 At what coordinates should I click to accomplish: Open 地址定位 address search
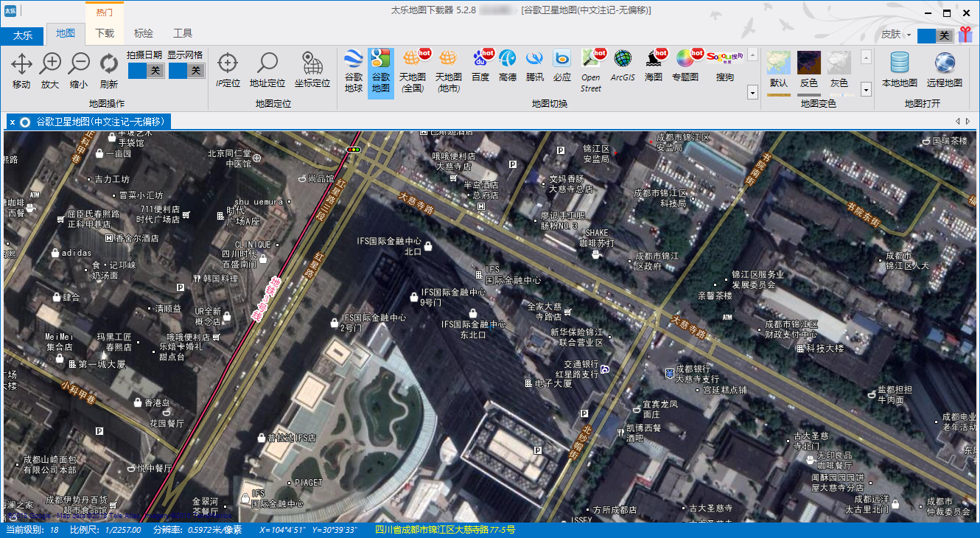click(x=267, y=71)
